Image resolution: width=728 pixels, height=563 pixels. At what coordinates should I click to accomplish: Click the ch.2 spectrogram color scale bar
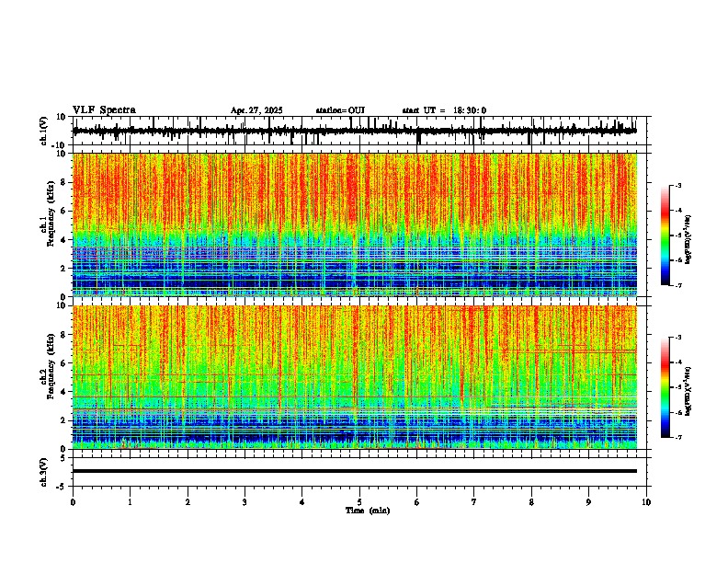[x=665, y=387]
